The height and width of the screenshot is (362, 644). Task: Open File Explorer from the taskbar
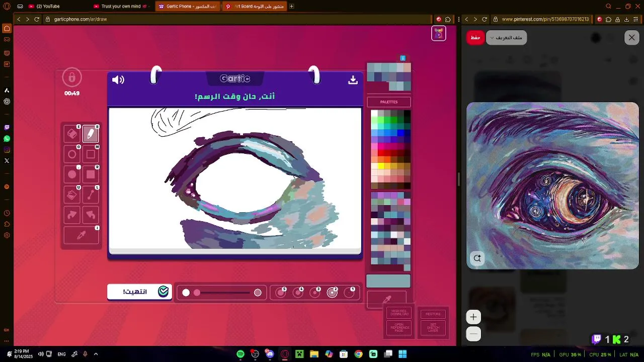[x=314, y=354]
